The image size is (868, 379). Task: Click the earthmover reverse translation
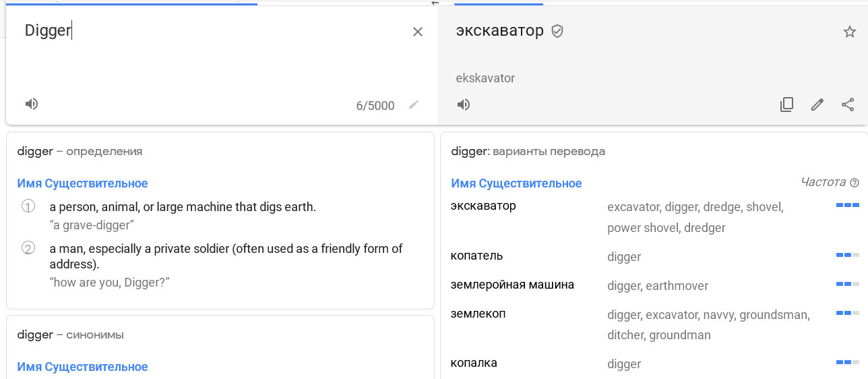pyautogui.click(x=677, y=286)
